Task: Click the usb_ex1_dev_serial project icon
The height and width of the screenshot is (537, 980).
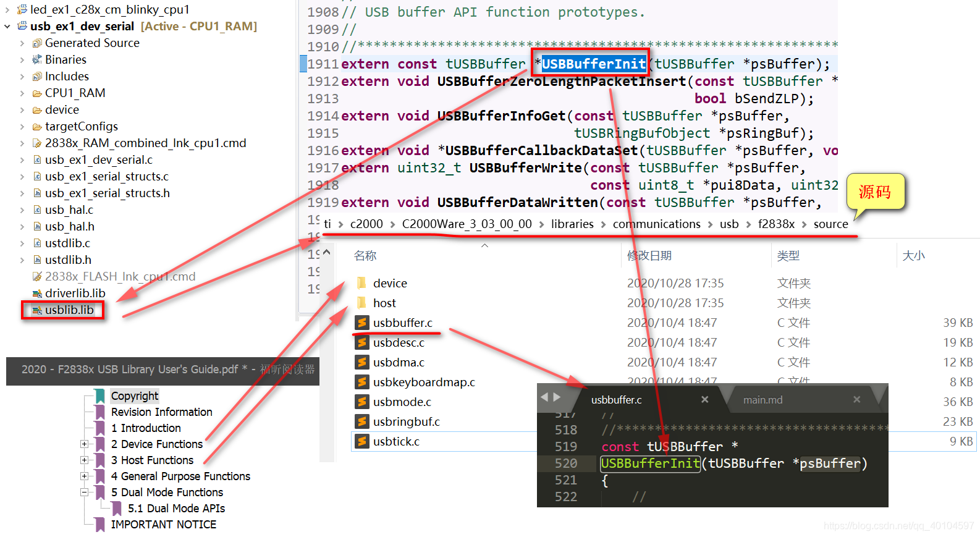Action: [x=22, y=26]
